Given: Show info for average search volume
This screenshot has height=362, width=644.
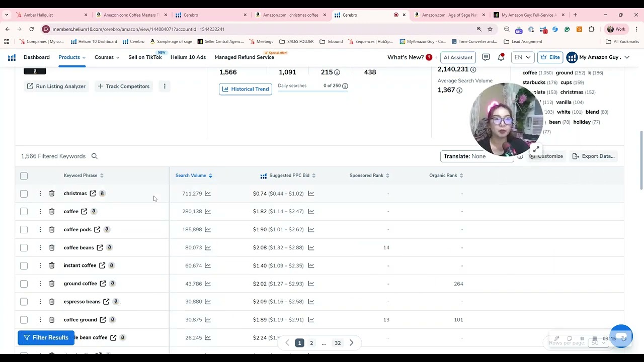Looking at the screenshot, I should pos(459,90).
